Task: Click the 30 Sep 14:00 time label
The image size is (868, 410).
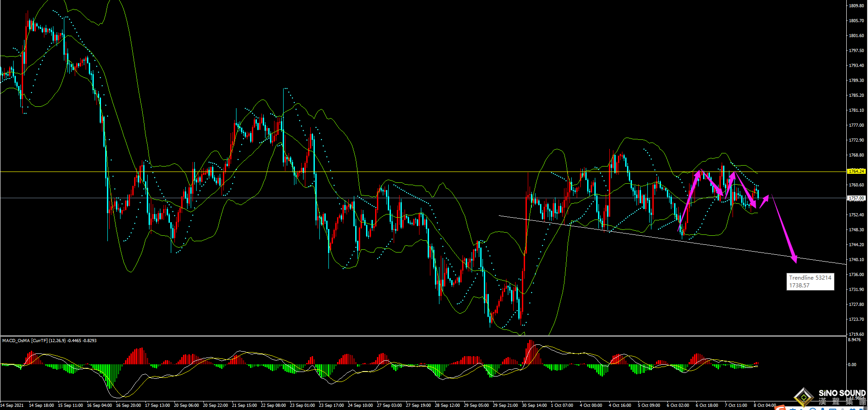Action: [534, 405]
